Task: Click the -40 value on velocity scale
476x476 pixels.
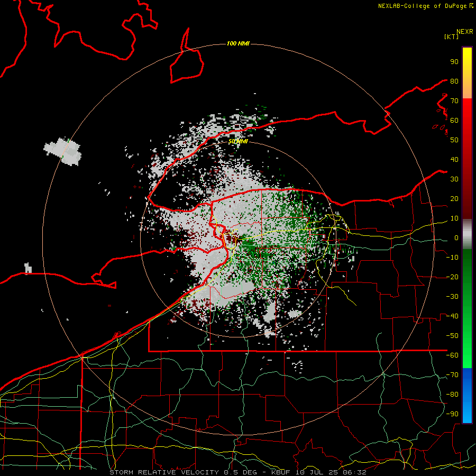Action: coord(452,316)
